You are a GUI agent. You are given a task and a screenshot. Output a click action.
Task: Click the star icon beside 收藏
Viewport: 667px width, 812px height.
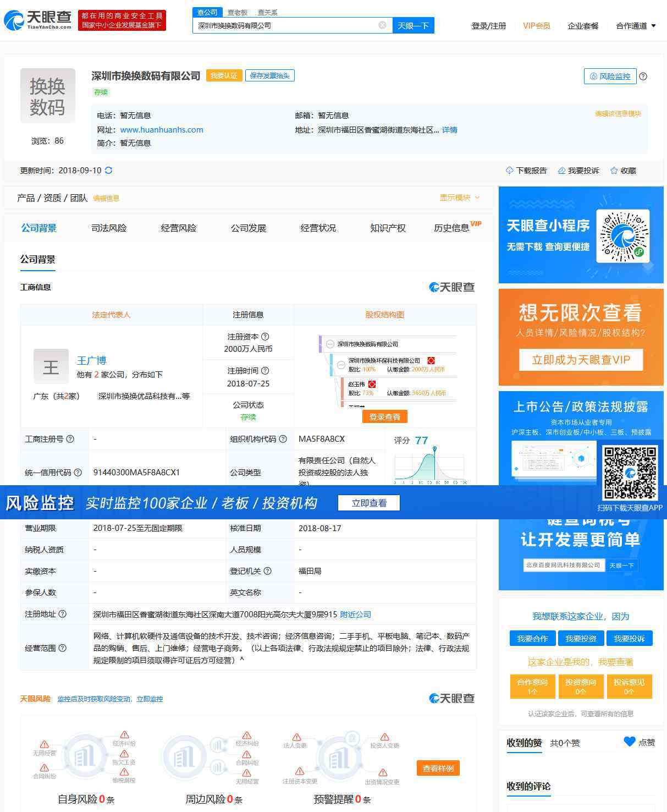click(x=614, y=171)
